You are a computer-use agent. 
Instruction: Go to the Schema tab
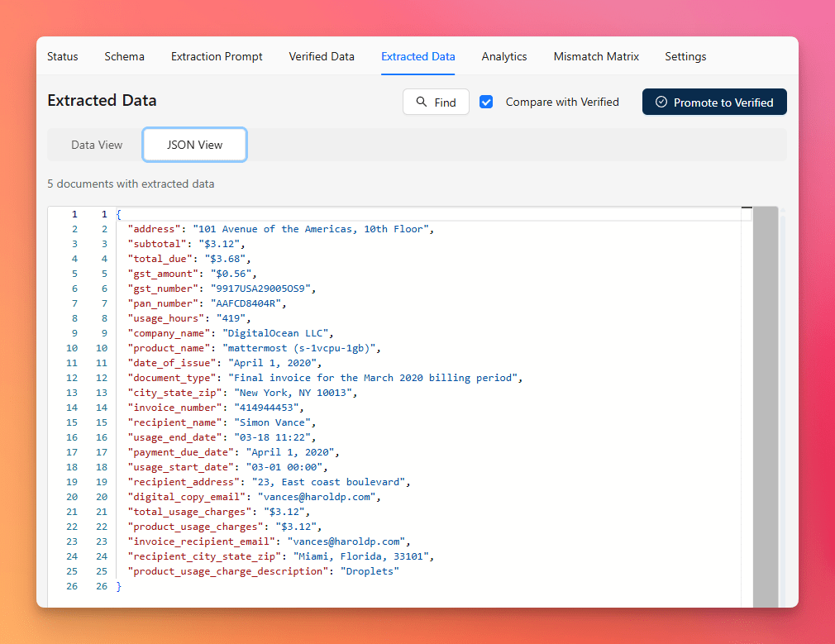click(x=125, y=57)
